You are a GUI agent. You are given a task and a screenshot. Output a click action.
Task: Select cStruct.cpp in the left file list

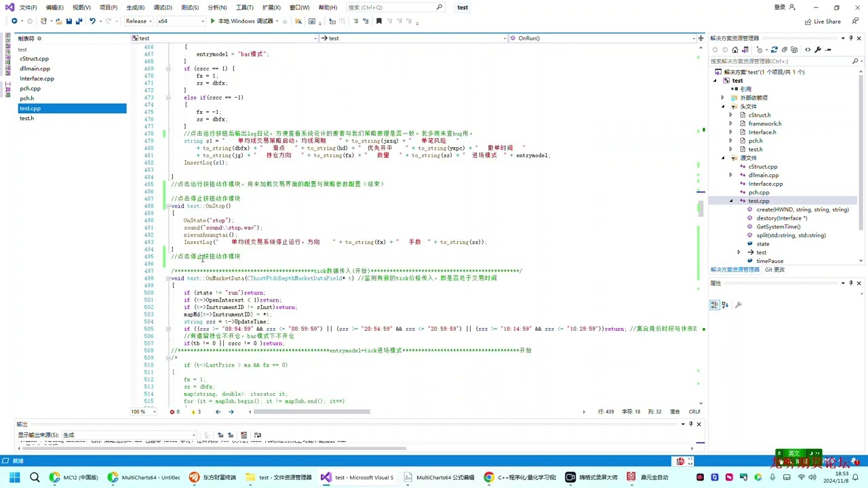pos(34,59)
